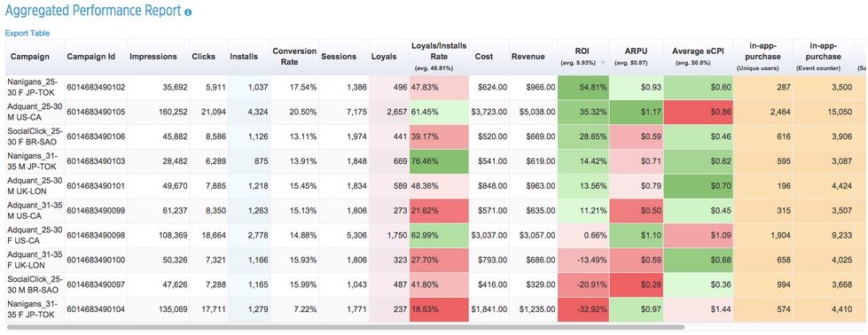868x335 pixels.
Task: Click campaign ID 6014683490106
Action: 96,136
